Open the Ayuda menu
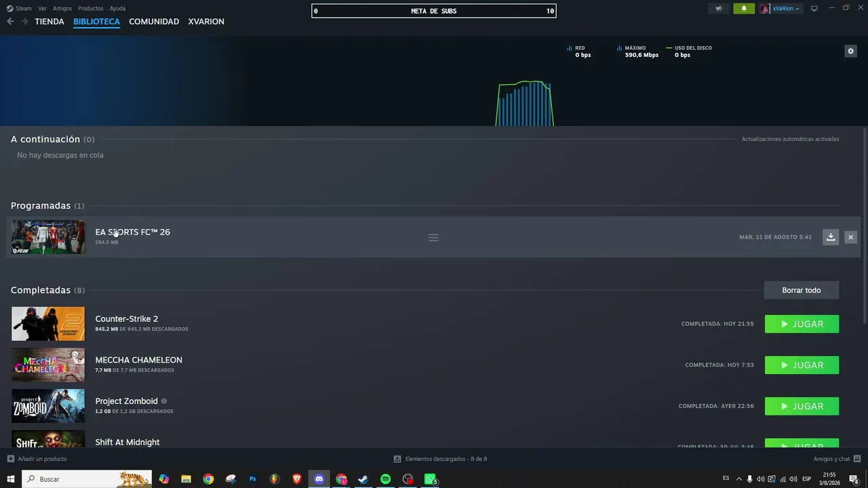868x488 pixels. coord(117,9)
